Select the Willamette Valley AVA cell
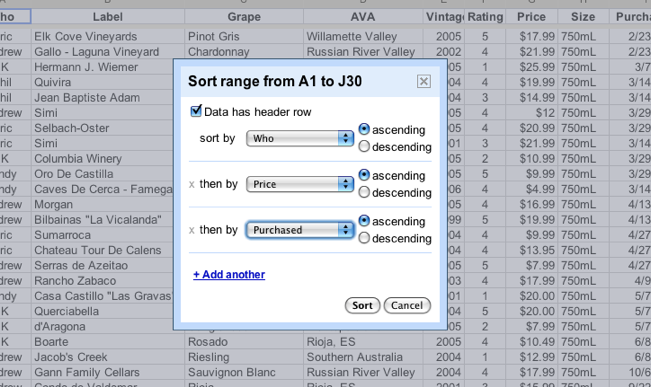651x387 pixels. tap(363, 37)
